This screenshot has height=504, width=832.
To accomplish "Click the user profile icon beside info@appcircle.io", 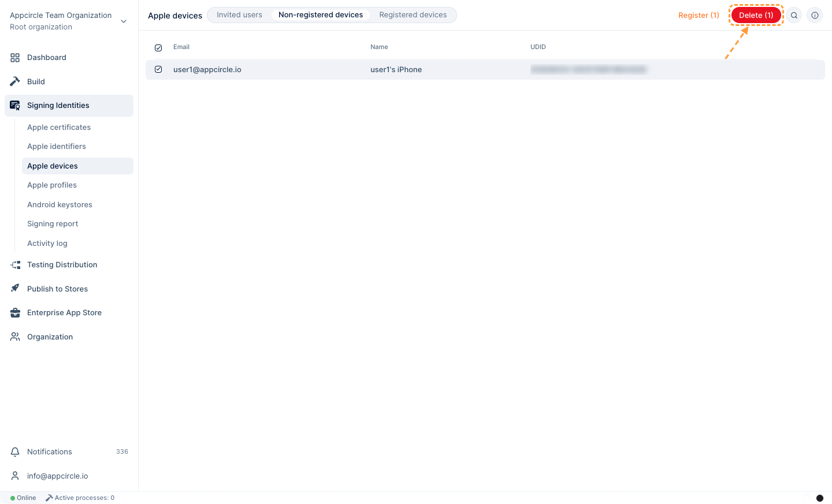I will 15,476.
